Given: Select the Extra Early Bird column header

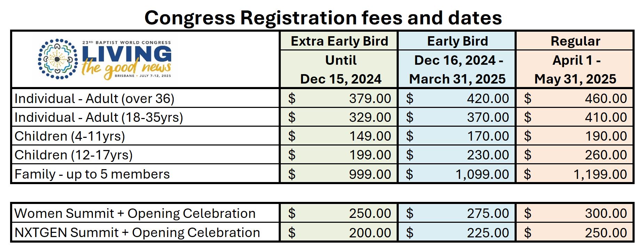Looking at the screenshot, I should tap(339, 41).
